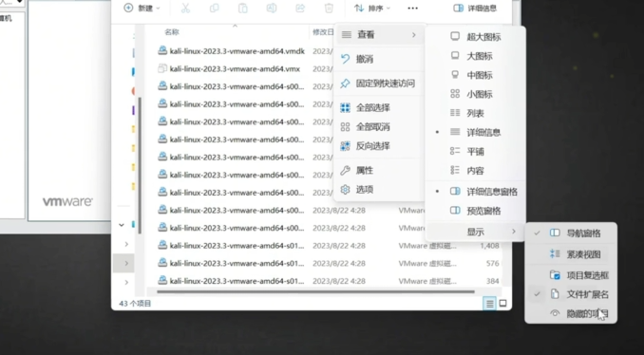Toggle 项目复选框 item check boxes
Viewport: 644px width, 355px height.
click(x=571, y=275)
